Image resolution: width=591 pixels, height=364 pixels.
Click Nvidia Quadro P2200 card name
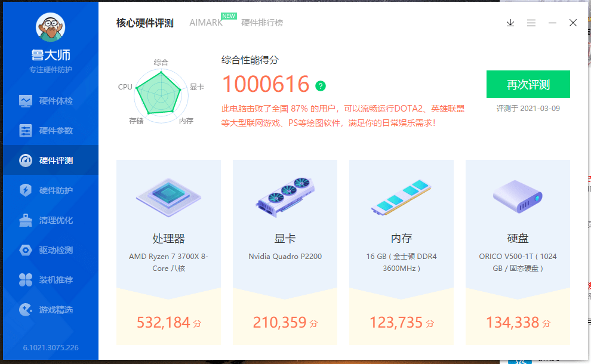click(285, 256)
